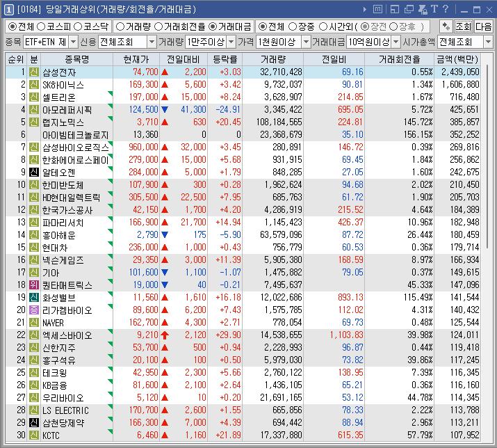Click the 위 badge for 퀀타매트릭스

point(34,285)
